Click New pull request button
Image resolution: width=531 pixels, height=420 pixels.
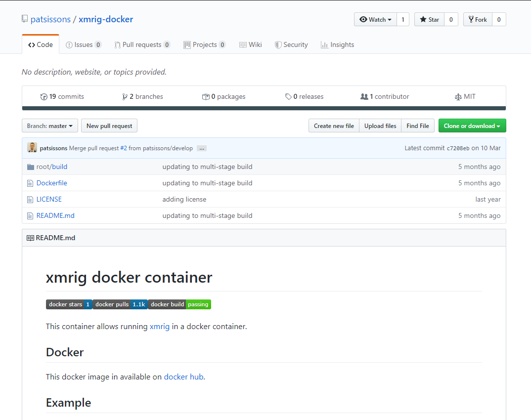[x=109, y=126]
